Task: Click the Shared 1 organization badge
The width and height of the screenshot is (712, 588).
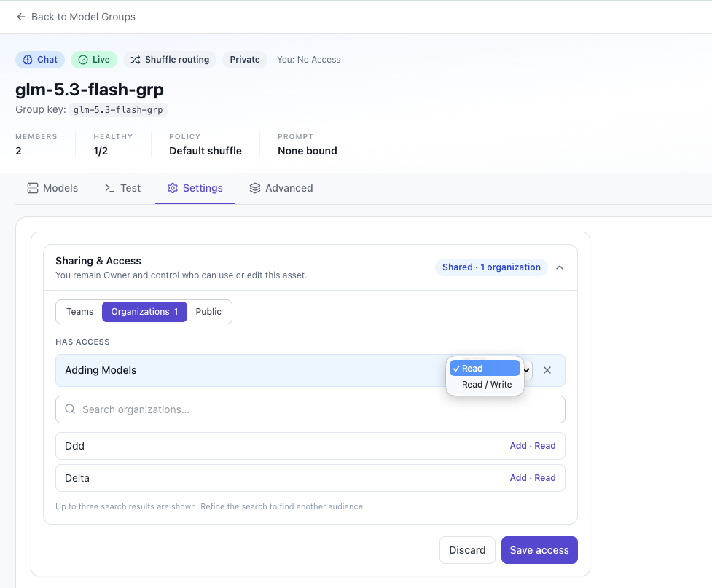Action: pyautogui.click(x=491, y=267)
